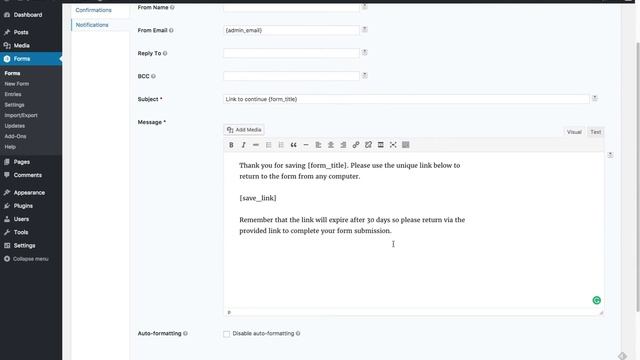Open the Notifications settings tab

[92, 25]
